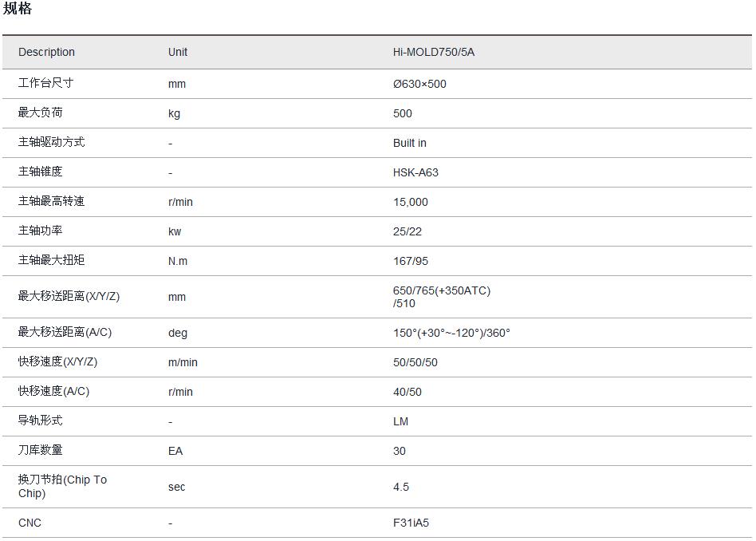Image resolution: width=756 pixels, height=541 pixels.
Task: Click the Hi-MOLD750/5A column header
Action: tap(433, 53)
